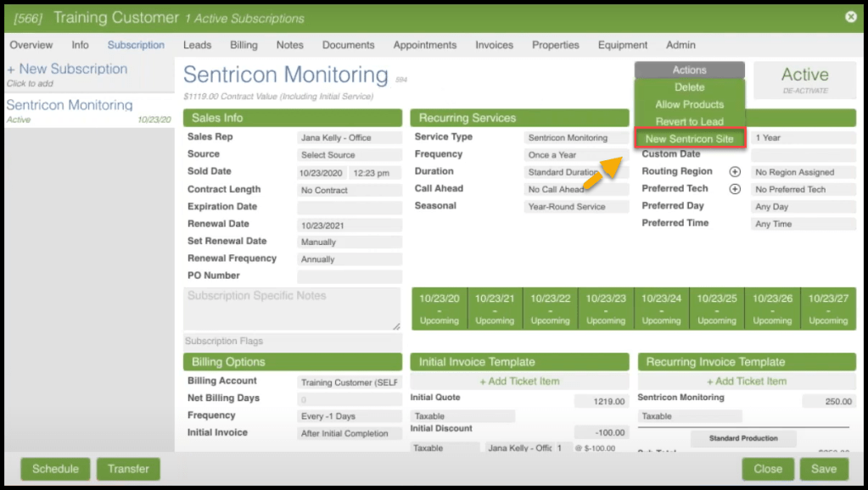
Task: Click the Schedule button
Action: (55, 469)
